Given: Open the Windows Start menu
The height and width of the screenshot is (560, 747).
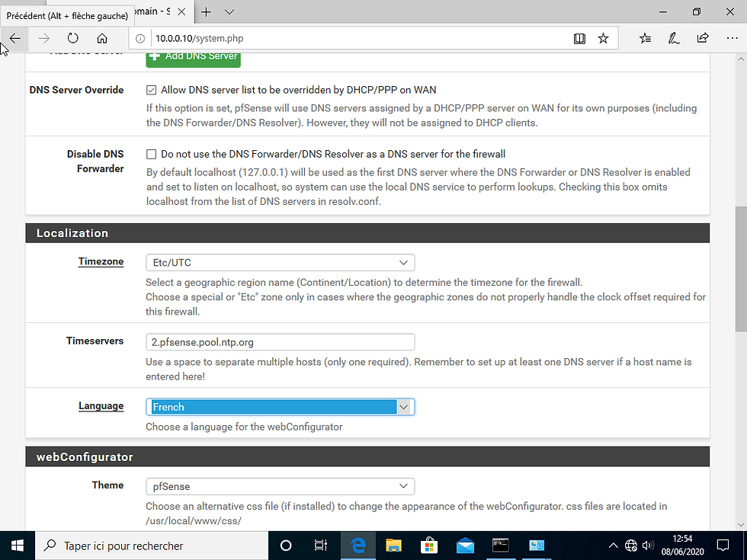Looking at the screenshot, I should 17,546.
